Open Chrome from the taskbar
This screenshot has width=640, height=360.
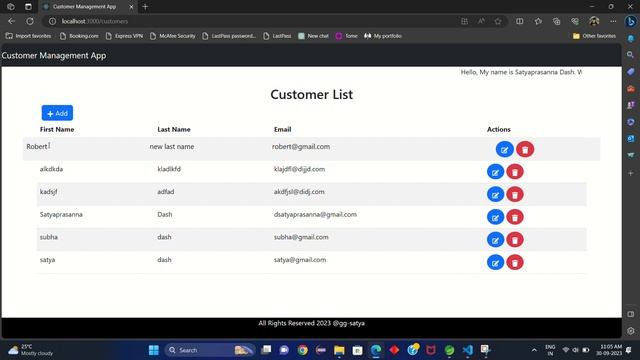[x=302, y=350]
